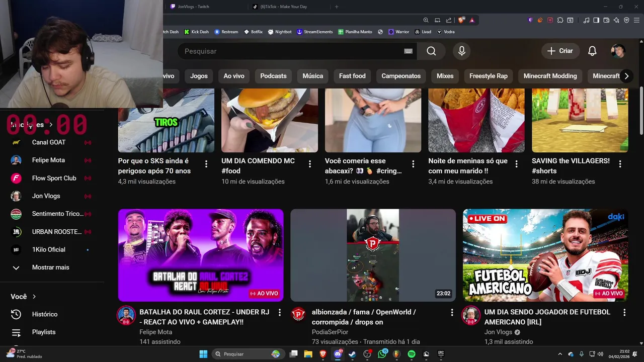Click the zoom magnifier icon in address bar

(x=426, y=20)
